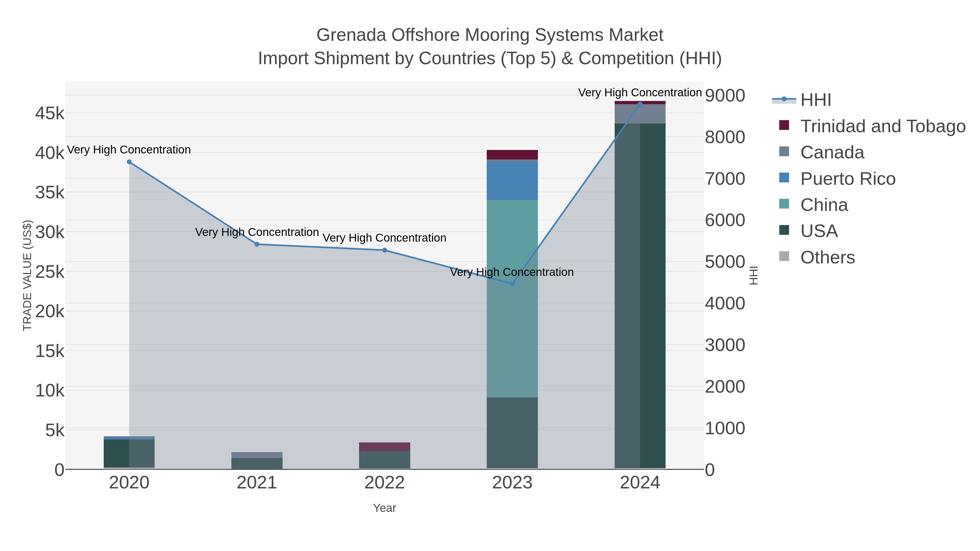Click USA dark green legend swatch

coord(784,230)
